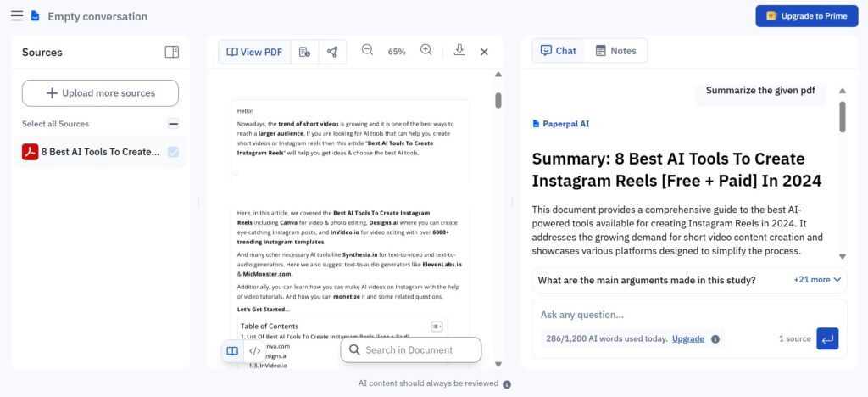868x397 pixels.
Task: Open the mind map graph icon
Action: coord(332,52)
